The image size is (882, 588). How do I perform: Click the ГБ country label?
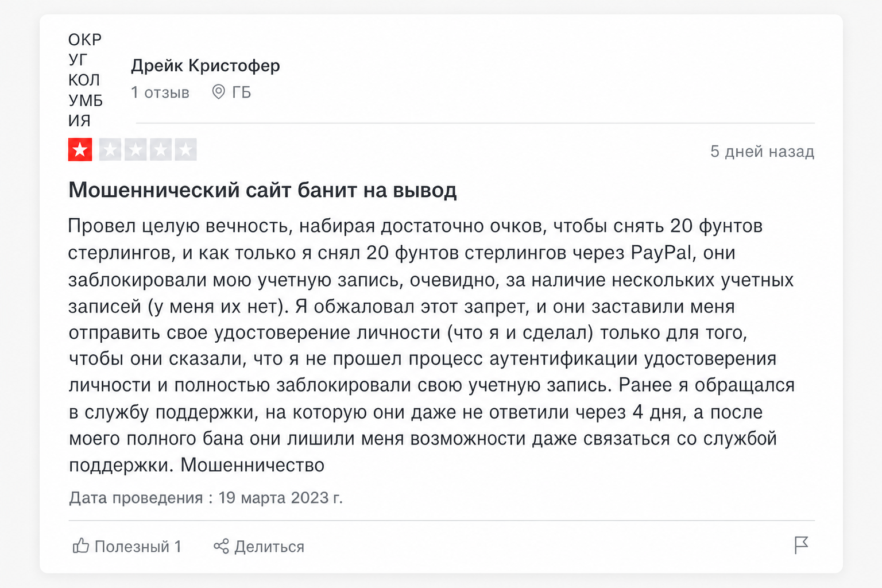click(242, 92)
